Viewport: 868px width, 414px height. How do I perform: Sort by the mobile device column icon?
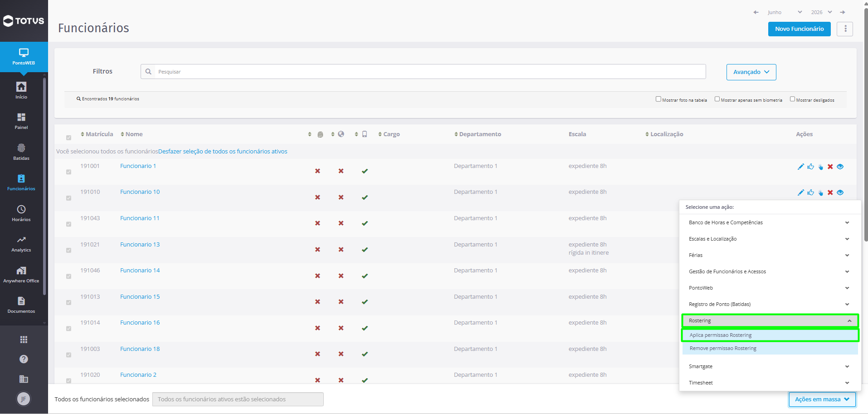pos(365,134)
